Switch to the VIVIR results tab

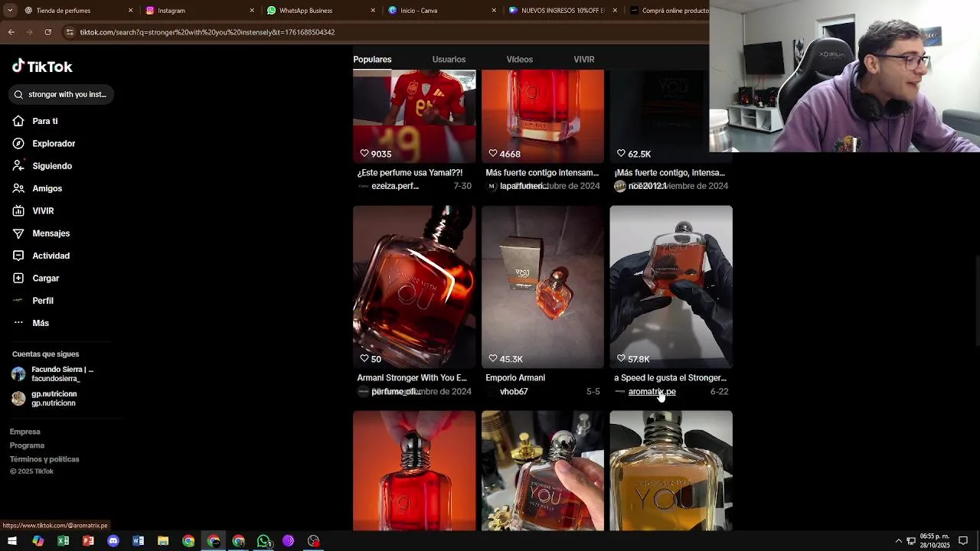(583, 59)
